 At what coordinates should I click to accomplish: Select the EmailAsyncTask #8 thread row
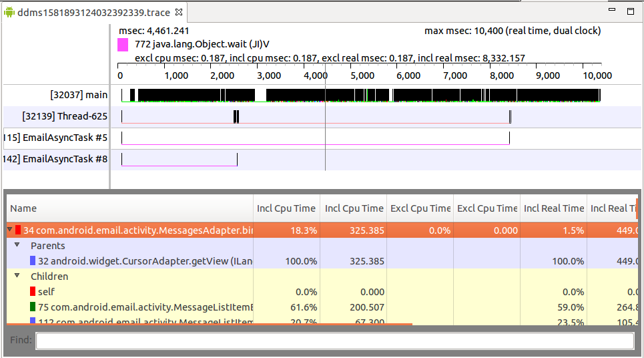point(322,160)
